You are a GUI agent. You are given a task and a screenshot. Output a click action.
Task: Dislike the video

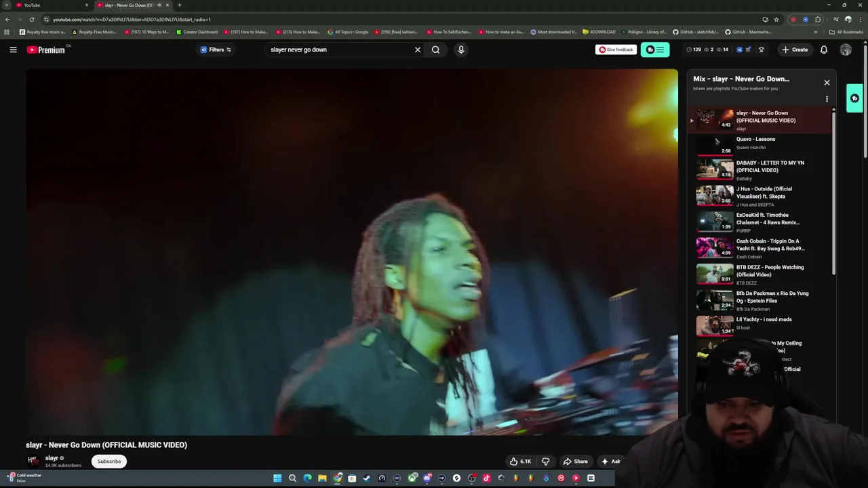pyautogui.click(x=545, y=461)
